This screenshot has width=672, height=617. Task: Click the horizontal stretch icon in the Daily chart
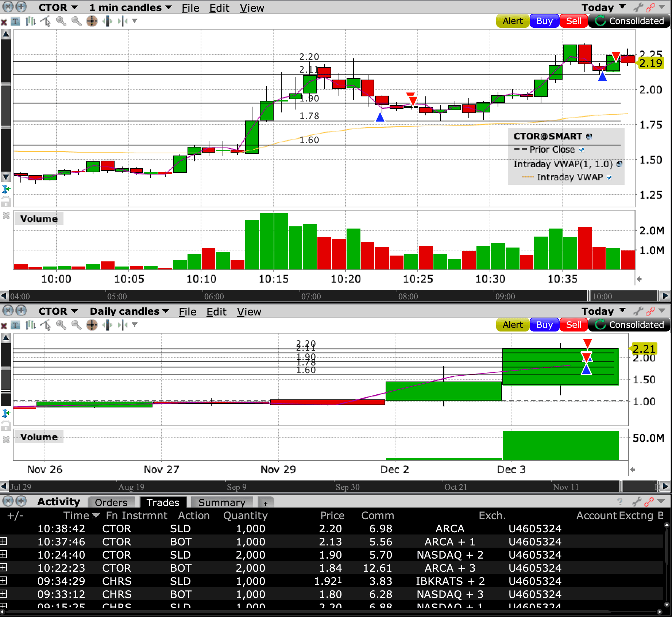click(108, 325)
